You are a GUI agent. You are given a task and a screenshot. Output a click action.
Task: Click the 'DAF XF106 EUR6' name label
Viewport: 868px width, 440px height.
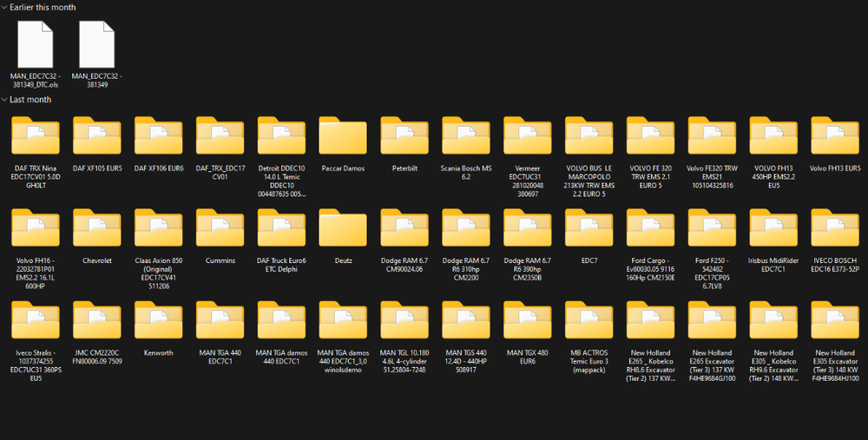pyautogui.click(x=158, y=168)
